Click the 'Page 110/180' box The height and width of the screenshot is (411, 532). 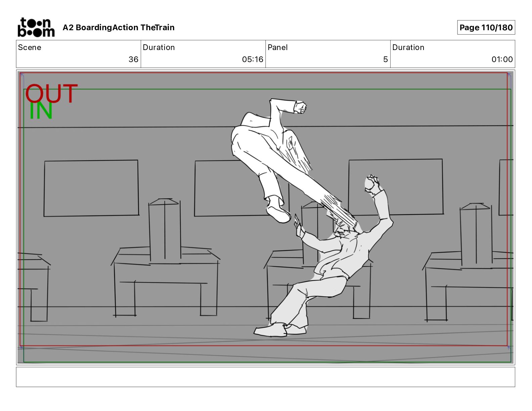pyautogui.click(x=486, y=28)
